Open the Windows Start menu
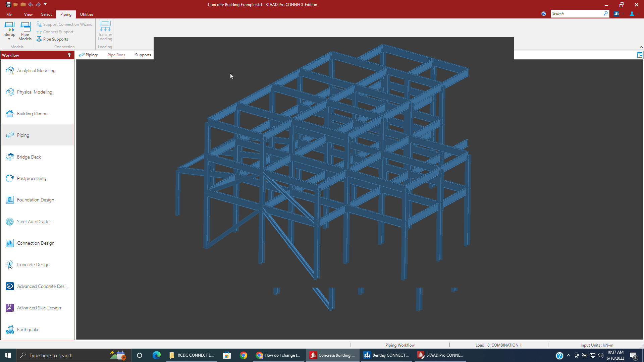644x362 pixels. tap(8, 355)
